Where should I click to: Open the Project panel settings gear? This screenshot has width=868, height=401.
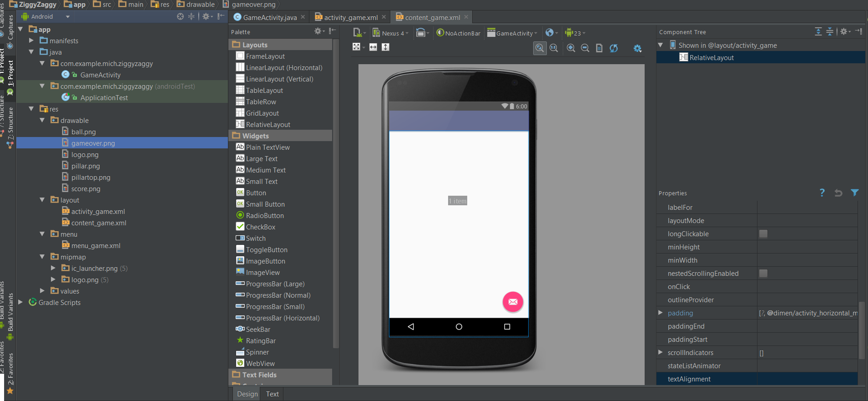(x=207, y=16)
